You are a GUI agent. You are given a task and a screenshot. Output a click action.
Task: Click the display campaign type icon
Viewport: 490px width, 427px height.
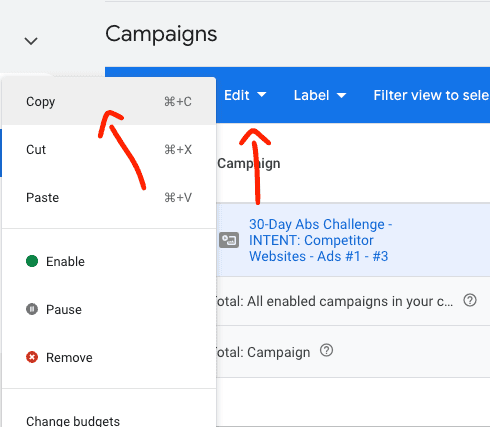[x=229, y=240]
